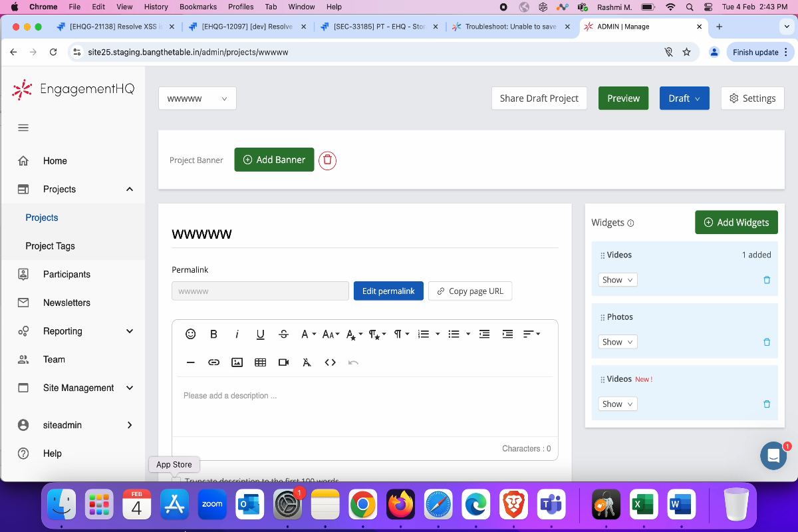798x532 pixels.
Task: Open Show dropdown for Videos New! widget
Action: click(618, 404)
